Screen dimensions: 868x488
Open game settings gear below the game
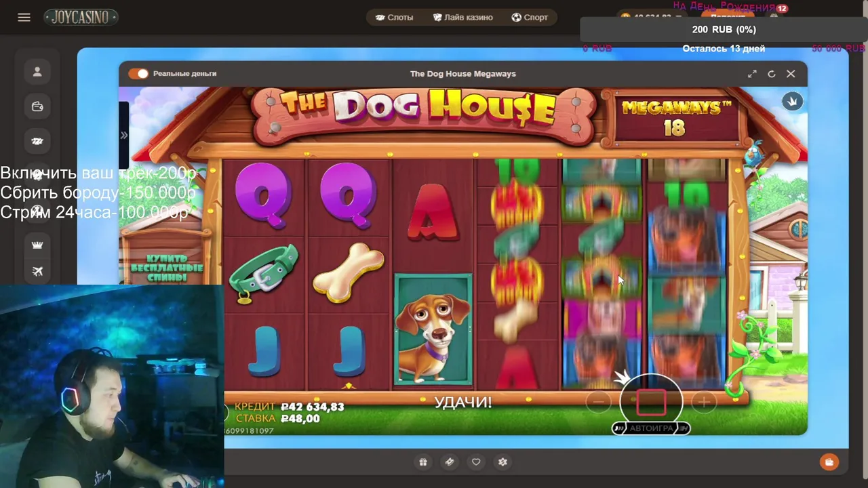[502, 462]
